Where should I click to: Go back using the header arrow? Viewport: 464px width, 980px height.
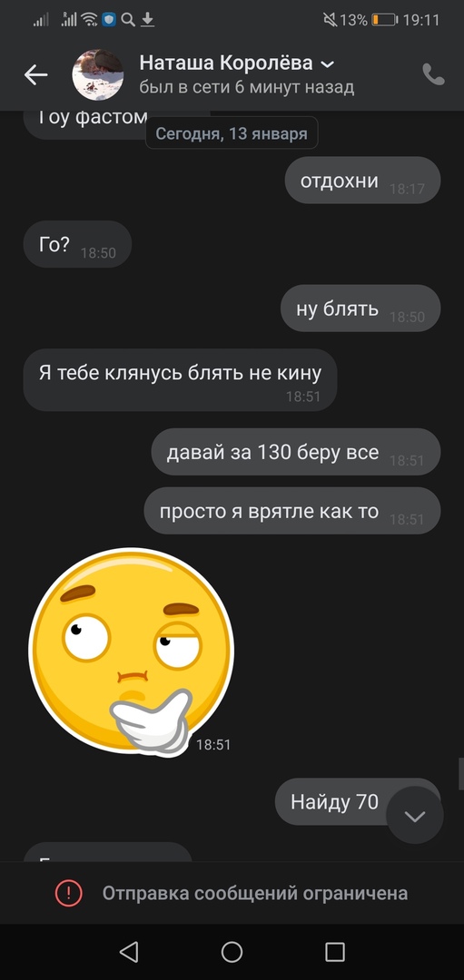pos(35,75)
